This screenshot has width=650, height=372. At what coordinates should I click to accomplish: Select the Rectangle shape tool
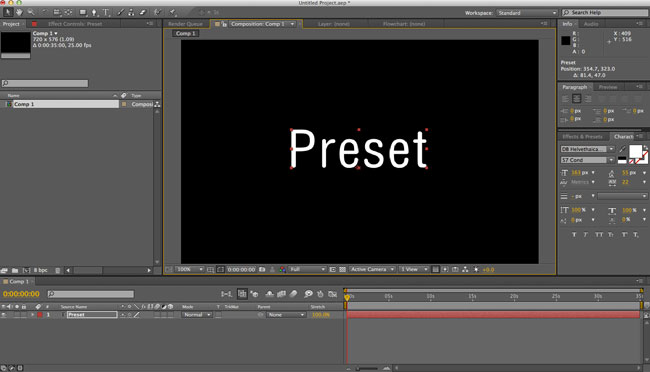pos(83,12)
